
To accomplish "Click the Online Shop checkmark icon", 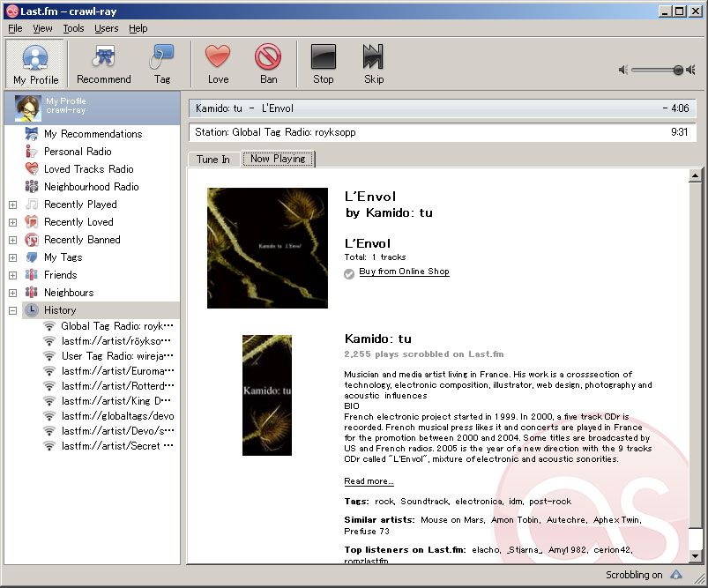I will [349, 274].
